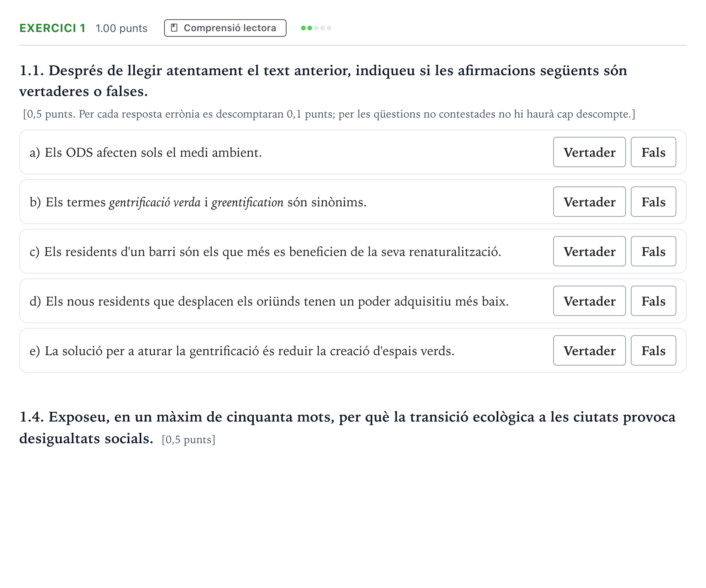Click the statement about renaturalització benefits
The image size is (706, 588).
(x=265, y=252)
